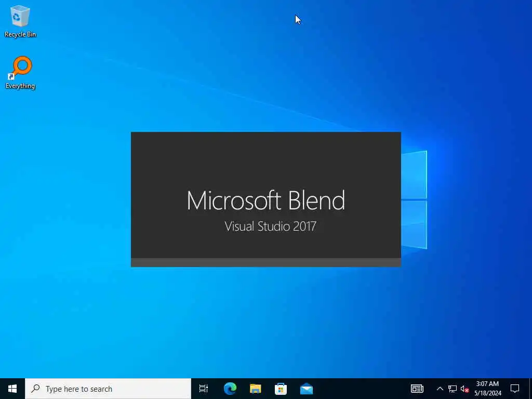Image resolution: width=532 pixels, height=399 pixels.
Task: Open the Recycle Bin desktop icon
Action: pos(20,21)
